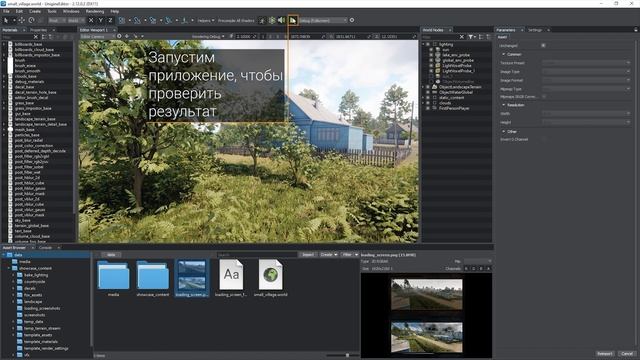Screen dimensions: 640x360
Task: Open the asset Create dropdown button
Action: 329,254
